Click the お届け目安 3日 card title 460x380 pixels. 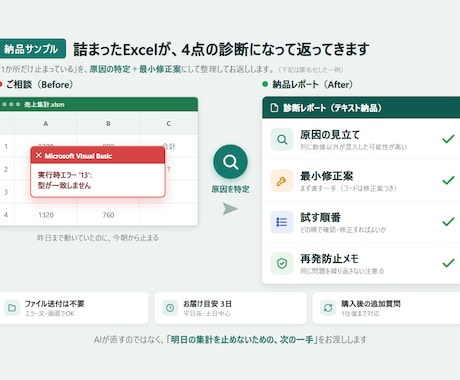click(x=207, y=304)
